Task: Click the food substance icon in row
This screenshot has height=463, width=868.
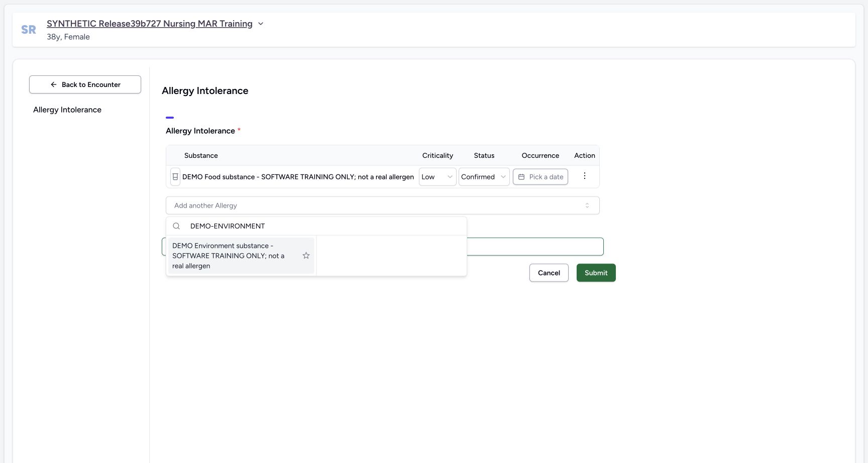Action: 175,177
